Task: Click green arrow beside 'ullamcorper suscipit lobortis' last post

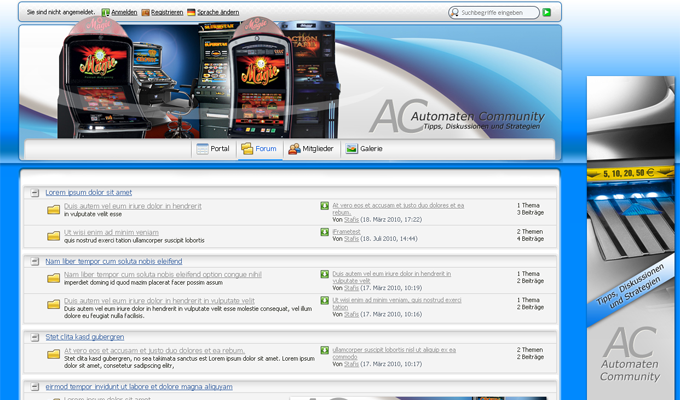Action: (324, 350)
